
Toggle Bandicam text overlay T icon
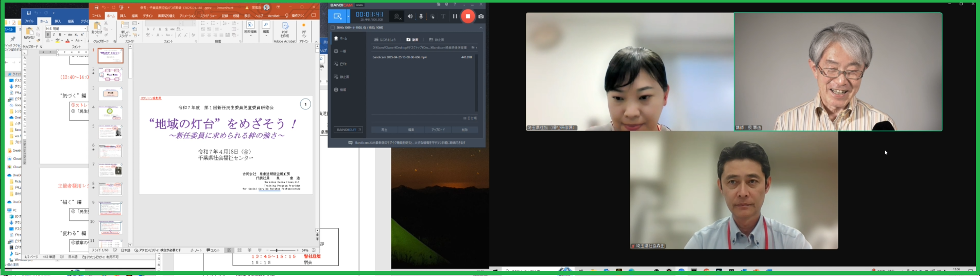443,16
